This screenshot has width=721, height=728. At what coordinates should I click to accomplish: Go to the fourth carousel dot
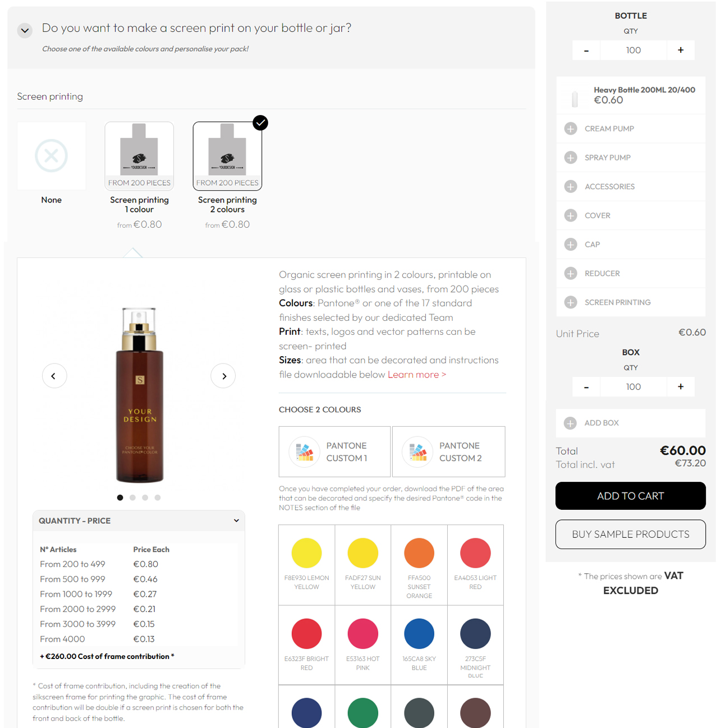tap(158, 497)
